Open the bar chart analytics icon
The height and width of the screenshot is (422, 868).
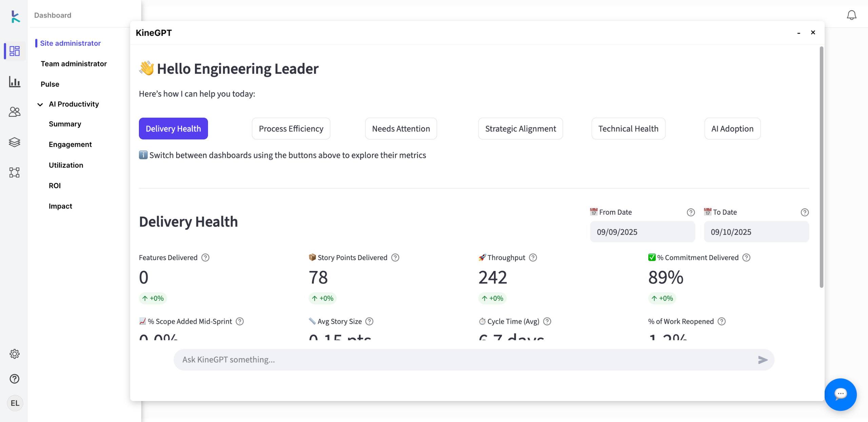[14, 82]
